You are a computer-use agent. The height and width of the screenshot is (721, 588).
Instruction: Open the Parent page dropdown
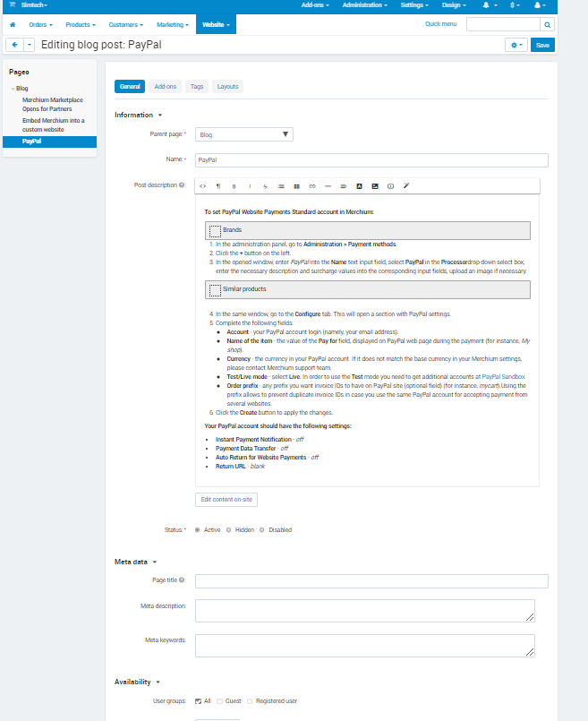point(244,134)
